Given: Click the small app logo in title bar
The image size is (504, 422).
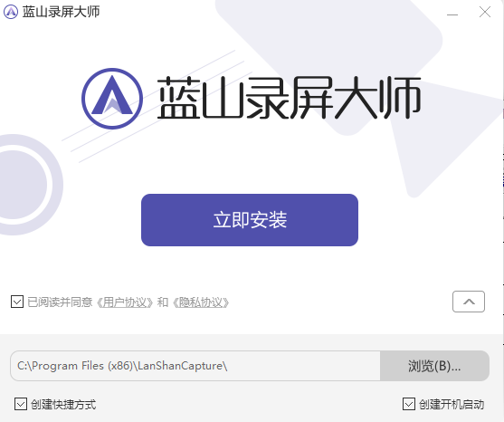Looking at the screenshot, I should coord(11,12).
